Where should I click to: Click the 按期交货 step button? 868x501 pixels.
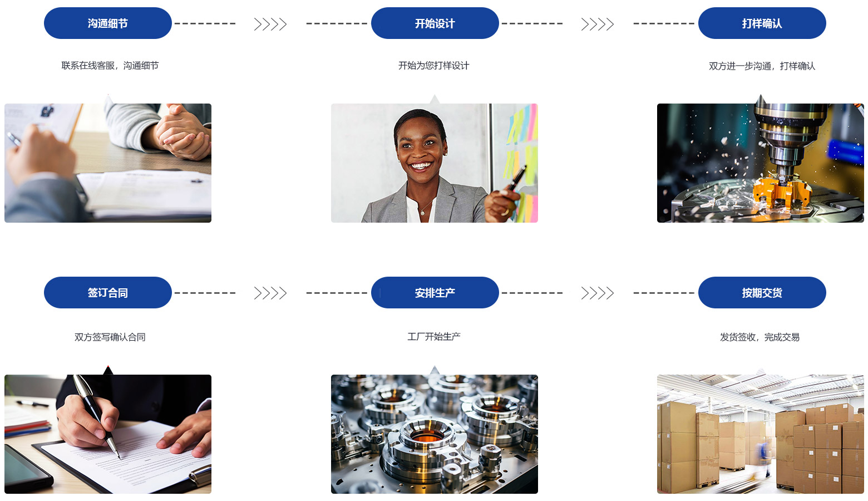762,293
